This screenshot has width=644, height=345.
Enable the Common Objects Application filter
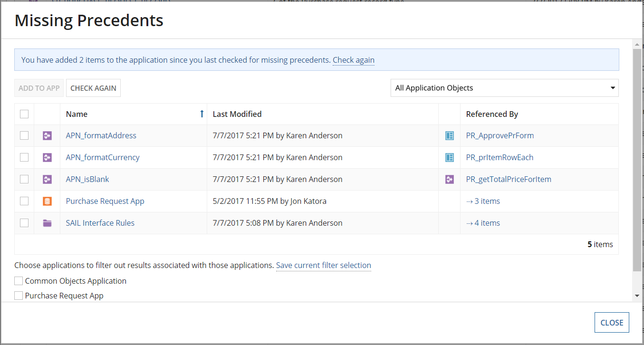point(19,281)
